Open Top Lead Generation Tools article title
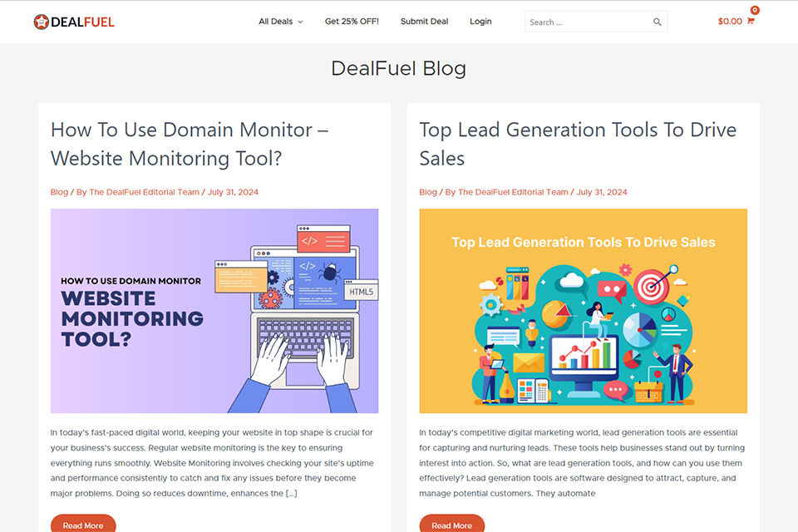This screenshot has height=532, width=798. point(578,144)
